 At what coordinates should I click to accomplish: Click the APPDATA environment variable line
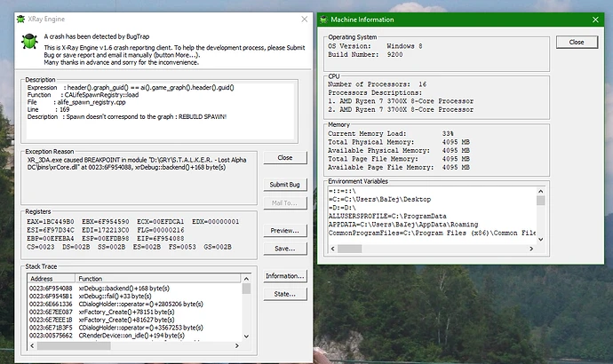[403, 225]
